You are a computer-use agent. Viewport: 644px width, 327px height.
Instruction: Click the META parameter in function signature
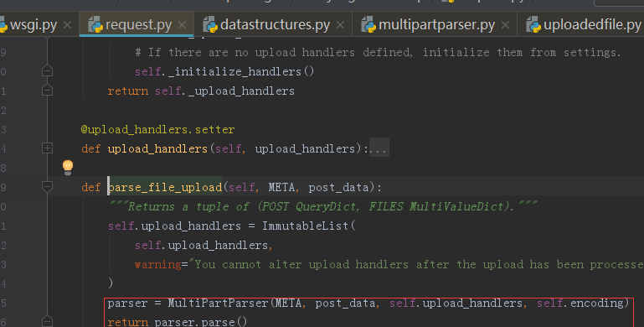tap(281, 188)
